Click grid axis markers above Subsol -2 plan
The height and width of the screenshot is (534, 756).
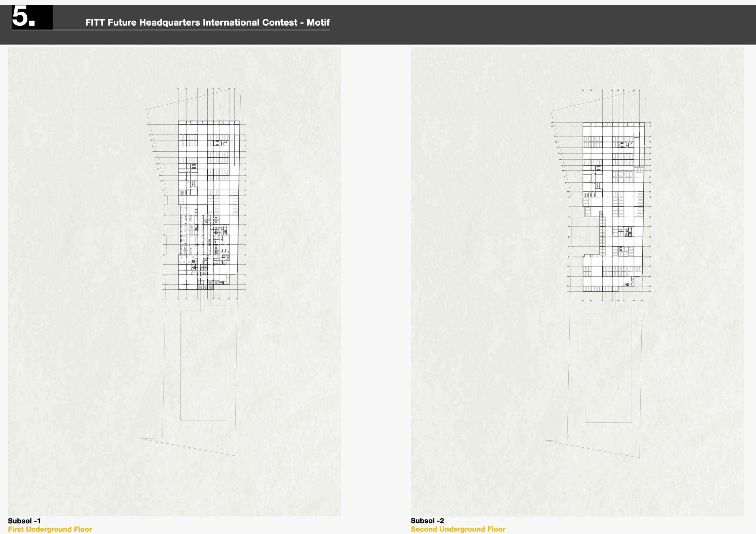click(x=612, y=90)
